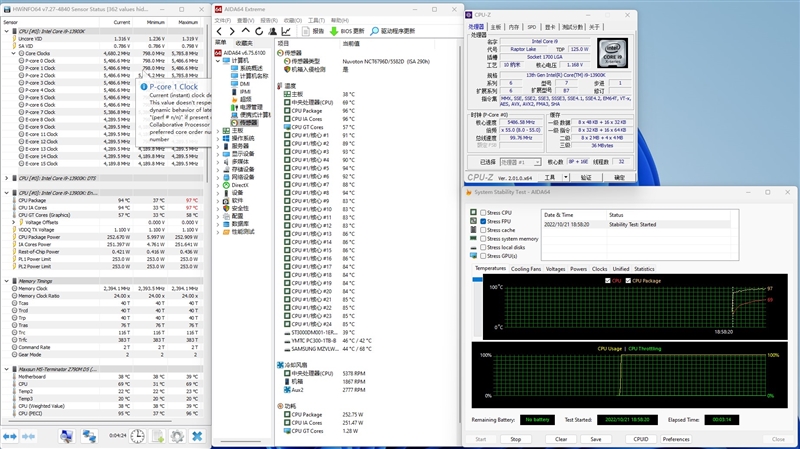Enable Stress system memory checkbox
Viewport: 800px width, 449px height.
point(483,239)
